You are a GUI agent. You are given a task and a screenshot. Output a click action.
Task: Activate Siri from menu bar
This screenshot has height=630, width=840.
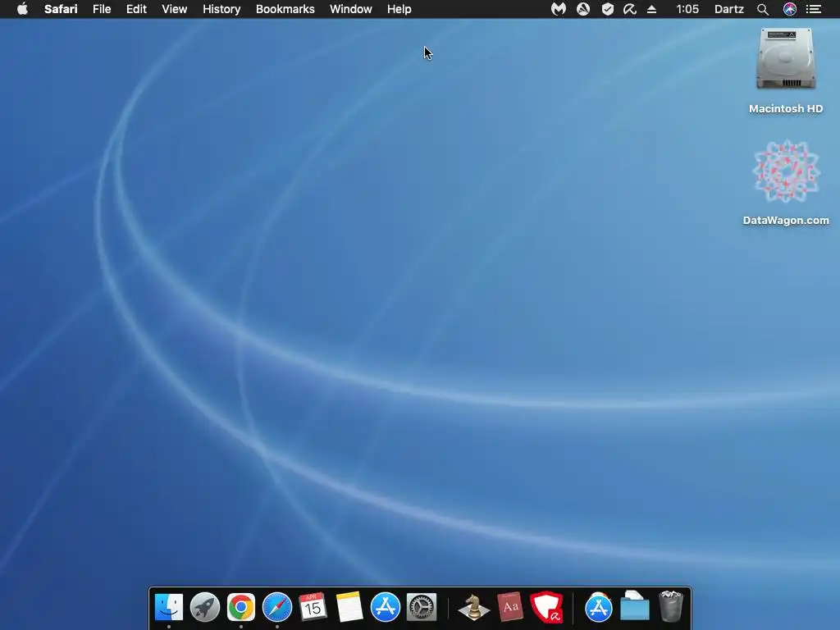click(790, 9)
